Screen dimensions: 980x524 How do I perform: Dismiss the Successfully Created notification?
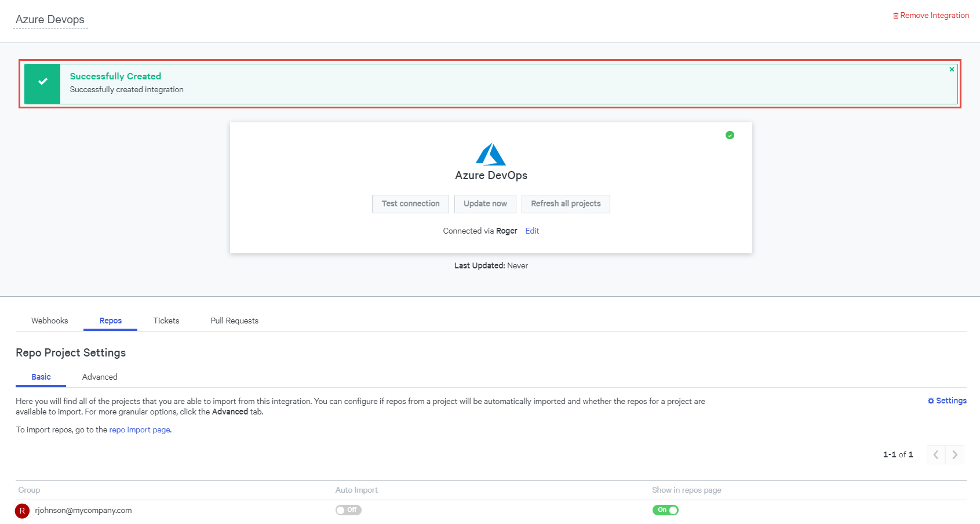tap(952, 70)
